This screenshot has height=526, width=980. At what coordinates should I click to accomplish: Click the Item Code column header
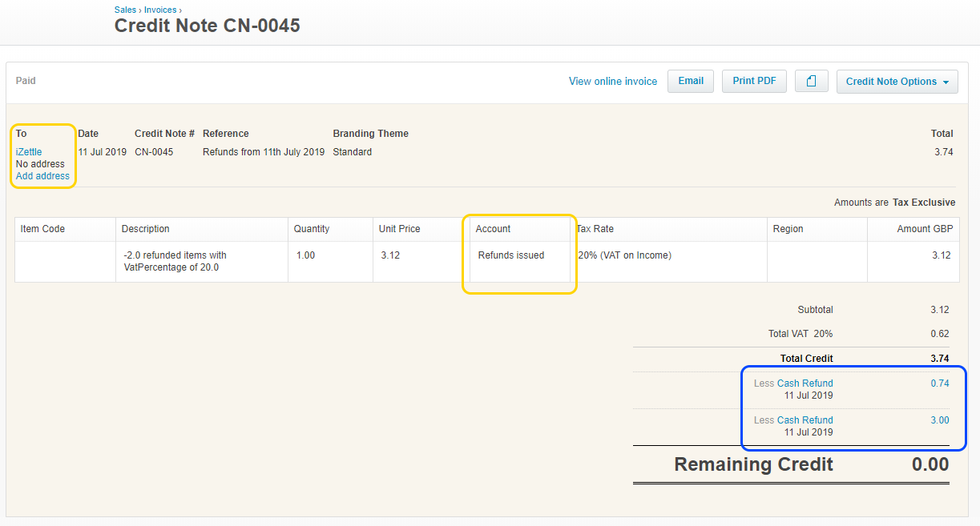coord(42,229)
